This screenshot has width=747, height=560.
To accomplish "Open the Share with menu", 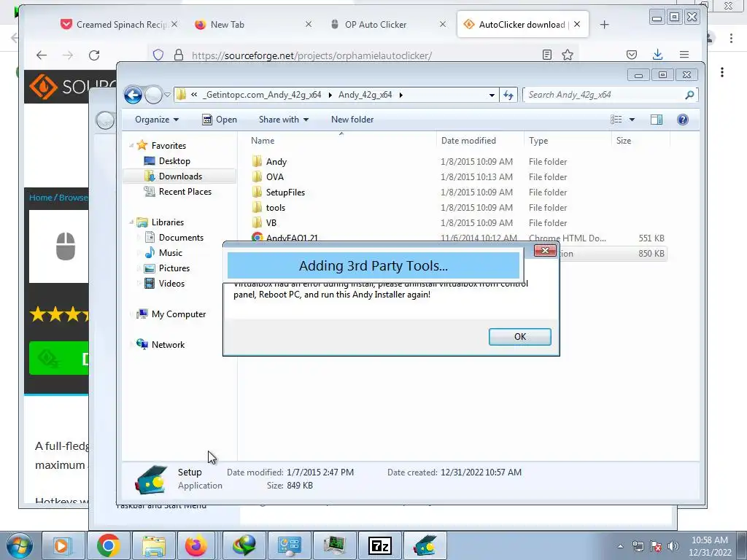I will tap(284, 120).
